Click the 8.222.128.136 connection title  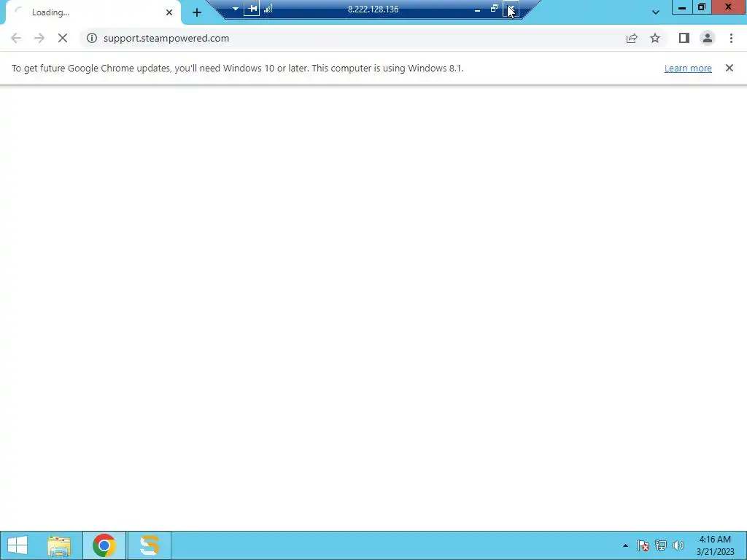pos(373,9)
